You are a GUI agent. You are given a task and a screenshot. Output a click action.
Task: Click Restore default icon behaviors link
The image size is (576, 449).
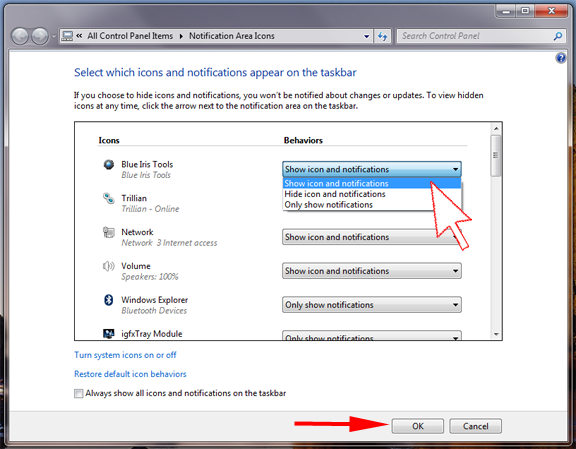point(130,374)
